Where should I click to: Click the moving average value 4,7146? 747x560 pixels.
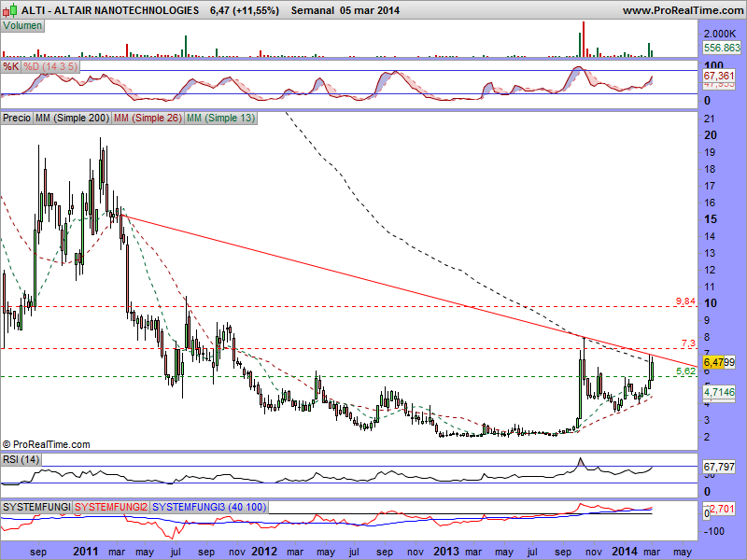[719, 392]
